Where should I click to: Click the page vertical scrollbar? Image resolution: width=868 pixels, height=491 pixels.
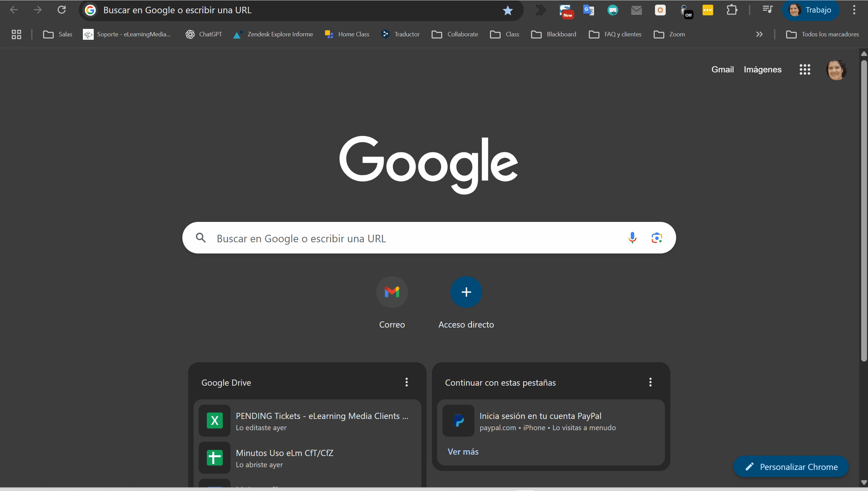(864, 211)
